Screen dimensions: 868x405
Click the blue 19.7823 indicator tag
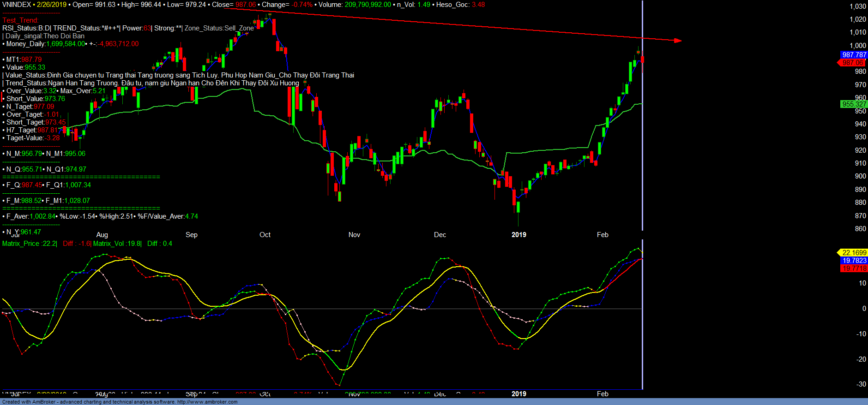pyautogui.click(x=854, y=261)
